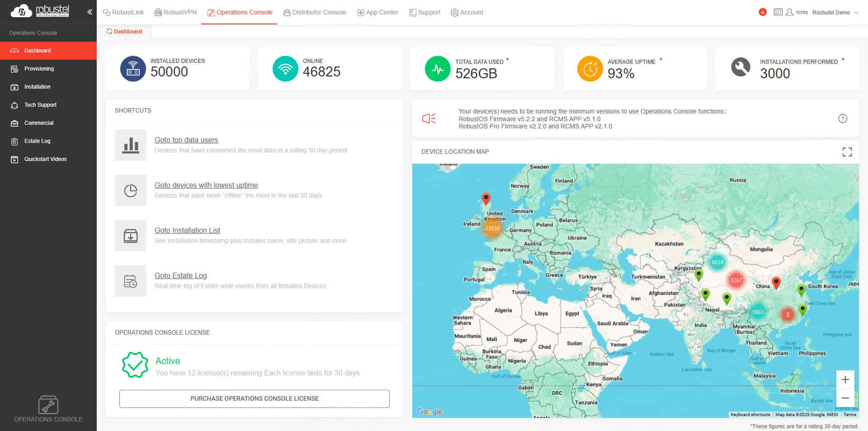The height and width of the screenshot is (431, 868).
Task: Click Purchase Operations Console License button
Action: click(x=254, y=398)
